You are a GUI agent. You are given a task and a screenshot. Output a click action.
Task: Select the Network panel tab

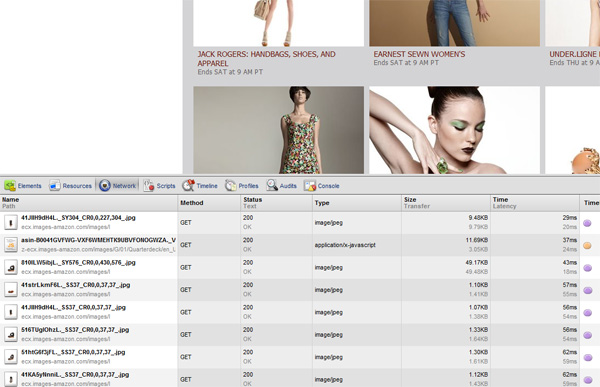[x=118, y=186]
